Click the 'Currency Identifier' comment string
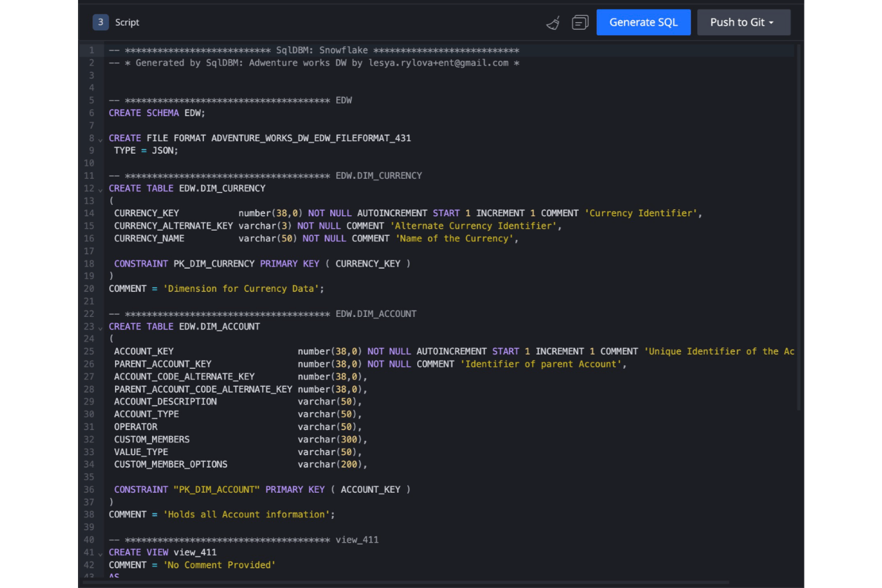 (641, 213)
